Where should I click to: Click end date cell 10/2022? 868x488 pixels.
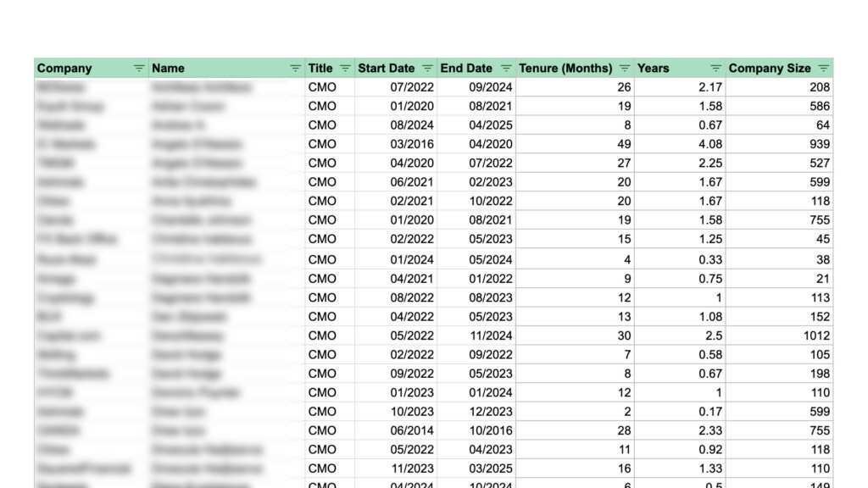pos(476,201)
